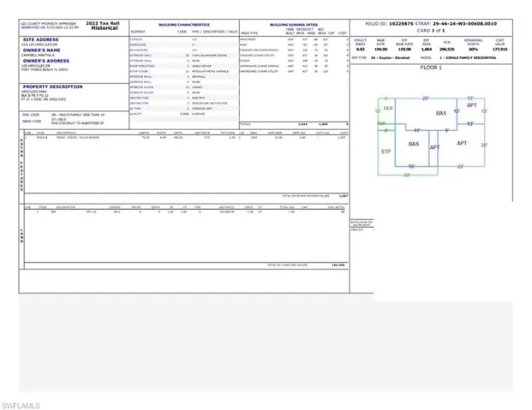
Task: Select the SITE ADDRESS heading
Action: click(41, 39)
